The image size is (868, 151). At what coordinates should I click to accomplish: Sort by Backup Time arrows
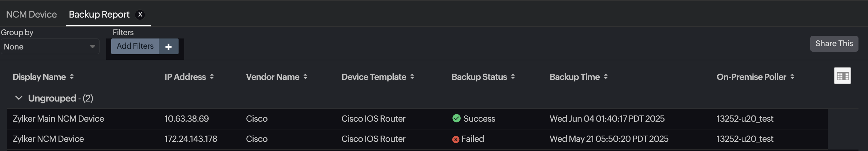point(606,77)
